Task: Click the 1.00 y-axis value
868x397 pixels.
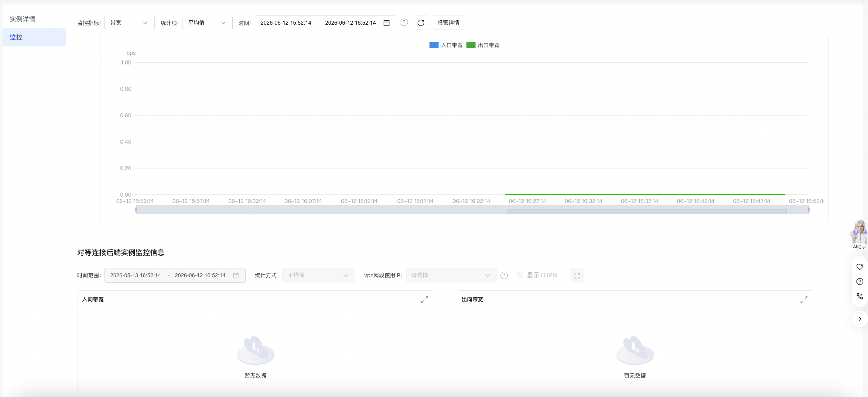Action: point(126,62)
